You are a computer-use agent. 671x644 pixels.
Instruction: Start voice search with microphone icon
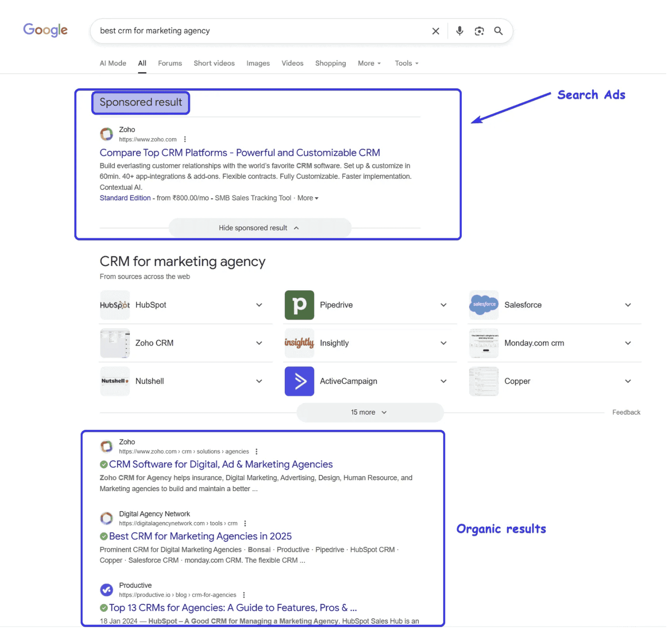[x=459, y=31]
